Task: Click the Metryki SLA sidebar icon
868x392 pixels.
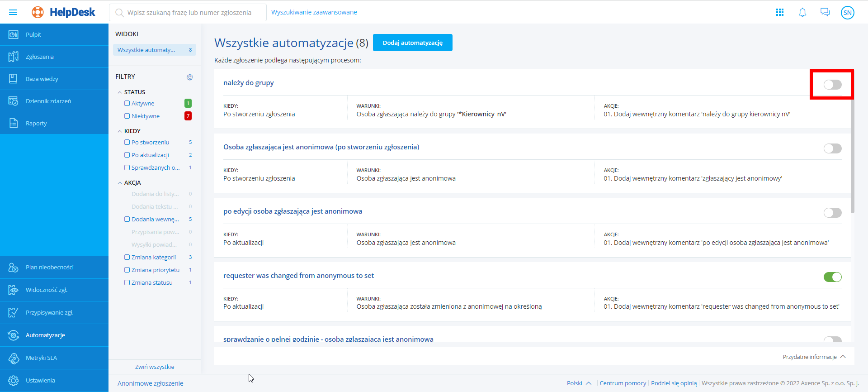Action: (x=14, y=358)
